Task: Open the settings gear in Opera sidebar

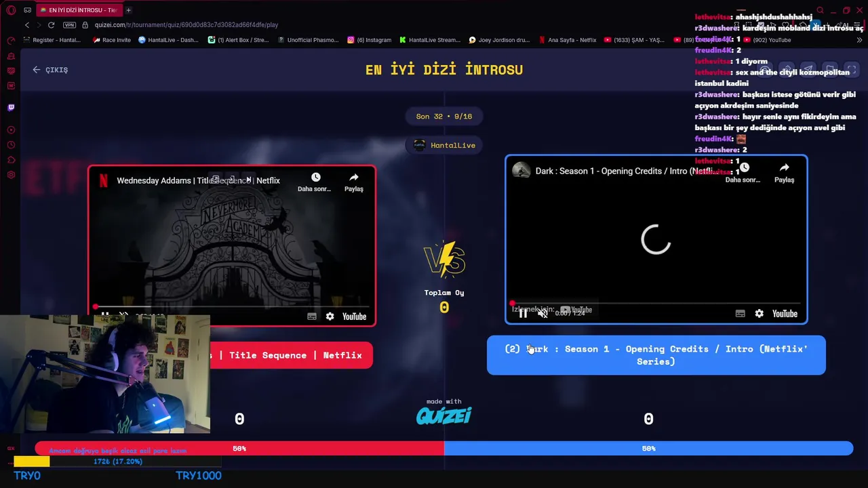Action: 11,175
